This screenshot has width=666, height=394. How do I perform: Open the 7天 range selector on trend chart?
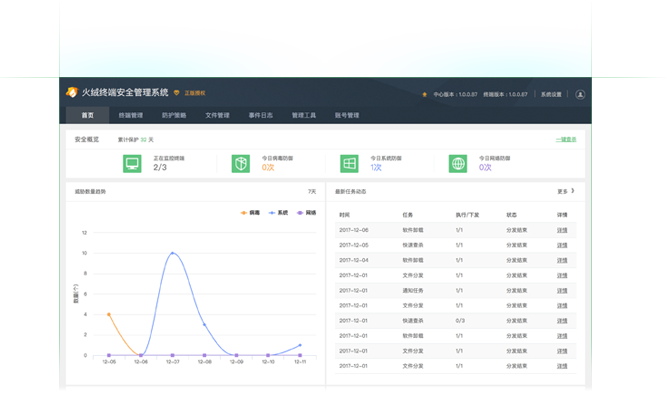click(312, 191)
